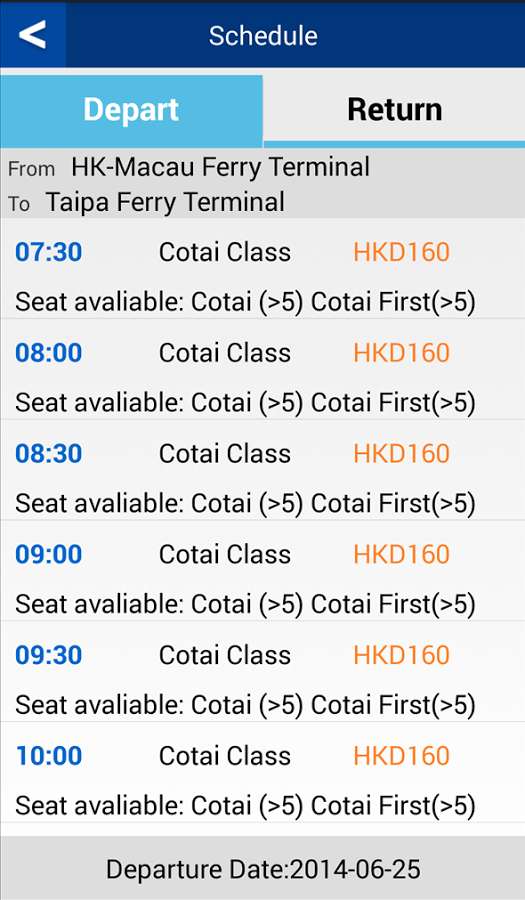Tap the Schedule header title
525x900 pixels.
(263, 36)
